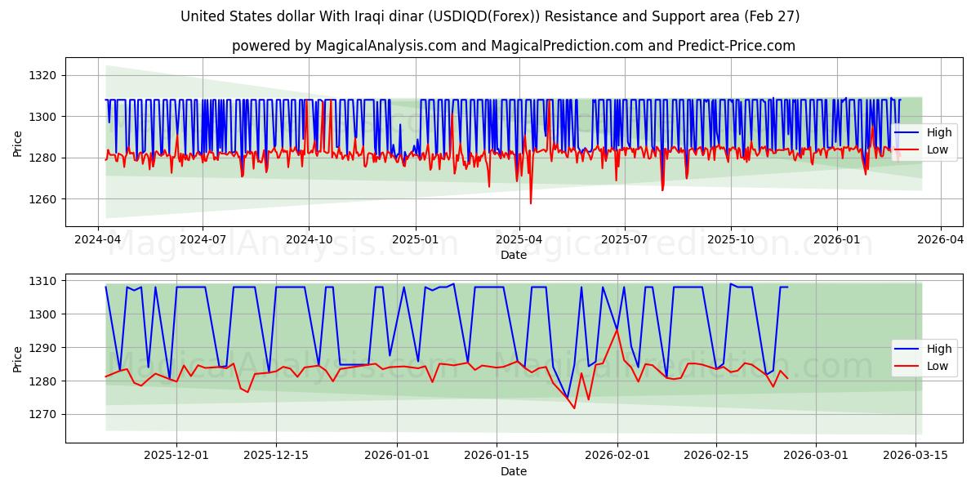Click the upper chart 'Price' y-axis label

18,142
